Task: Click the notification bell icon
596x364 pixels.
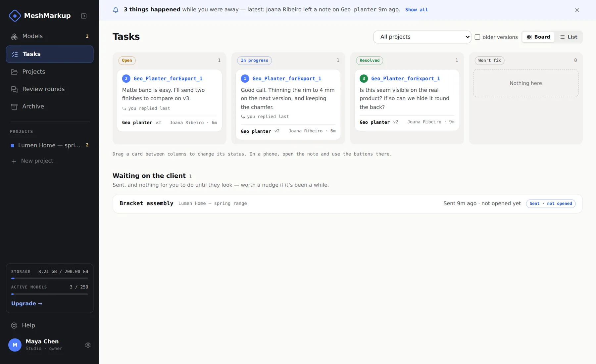Action: click(x=116, y=10)
